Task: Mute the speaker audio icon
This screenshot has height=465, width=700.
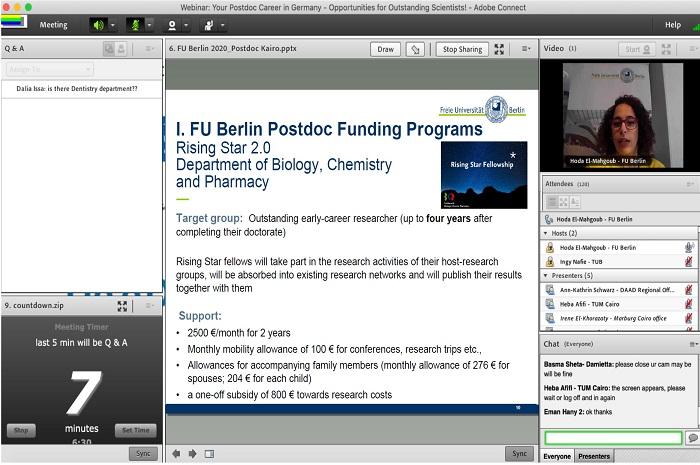Action: (98, 25)
